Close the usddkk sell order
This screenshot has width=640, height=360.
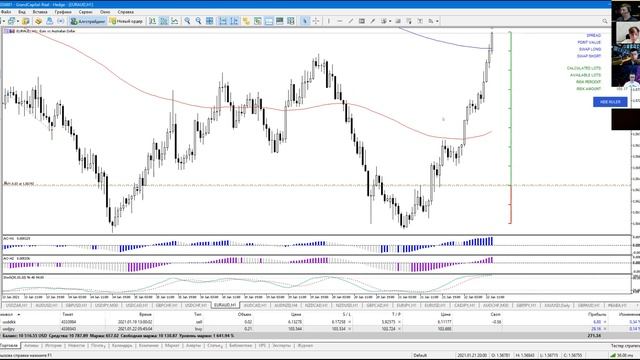605,322
